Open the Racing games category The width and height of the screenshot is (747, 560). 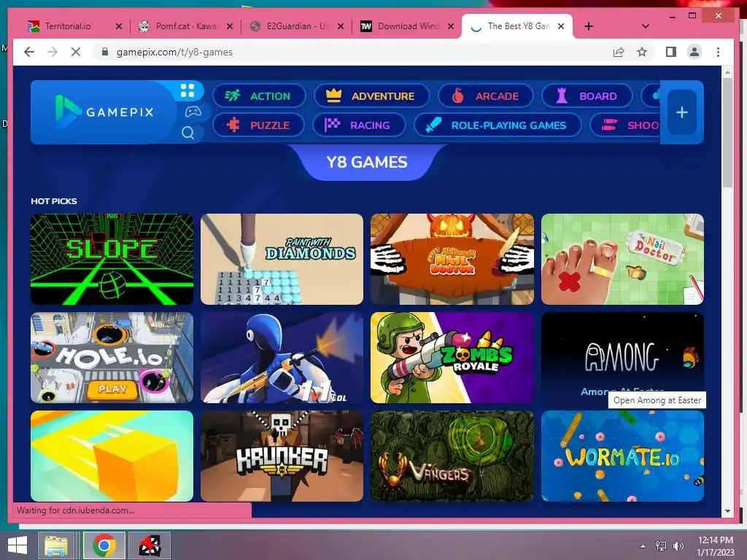359,125
